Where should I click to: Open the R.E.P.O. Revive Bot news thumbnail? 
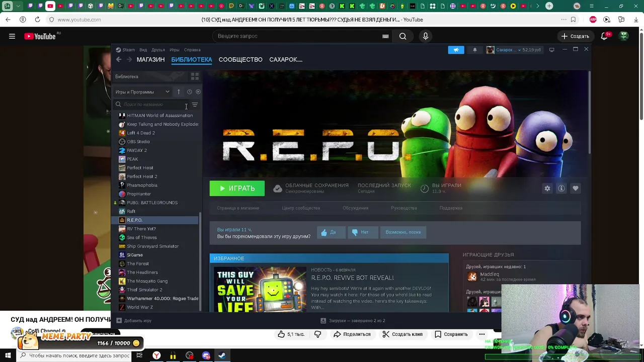pos(260,289)
